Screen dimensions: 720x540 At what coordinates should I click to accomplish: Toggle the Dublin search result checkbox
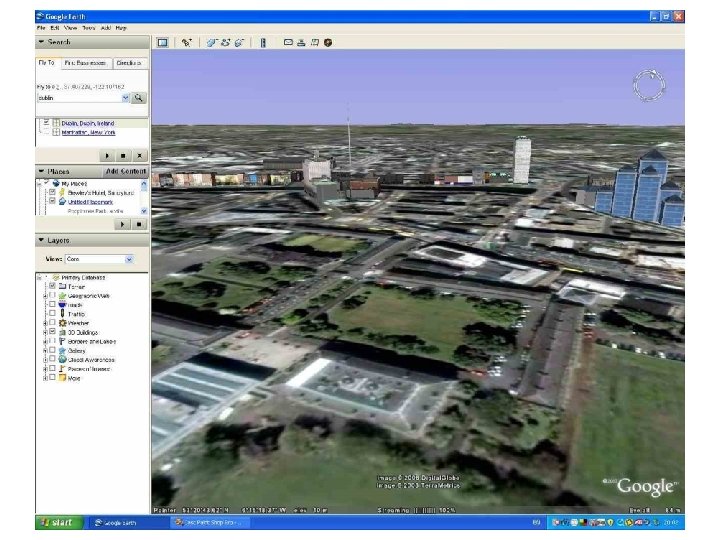46,123
